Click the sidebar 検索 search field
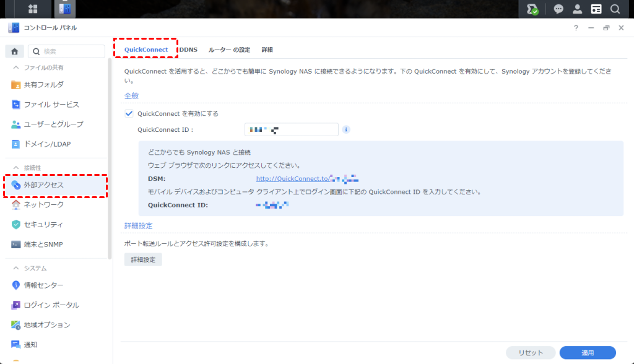This screenshot has height=364, width=634. tap(67, 51)
